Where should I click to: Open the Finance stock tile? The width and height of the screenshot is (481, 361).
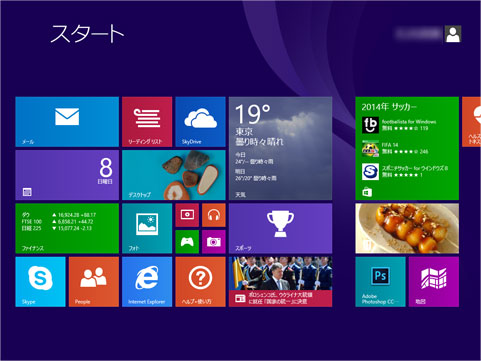[x=67, y=228]
